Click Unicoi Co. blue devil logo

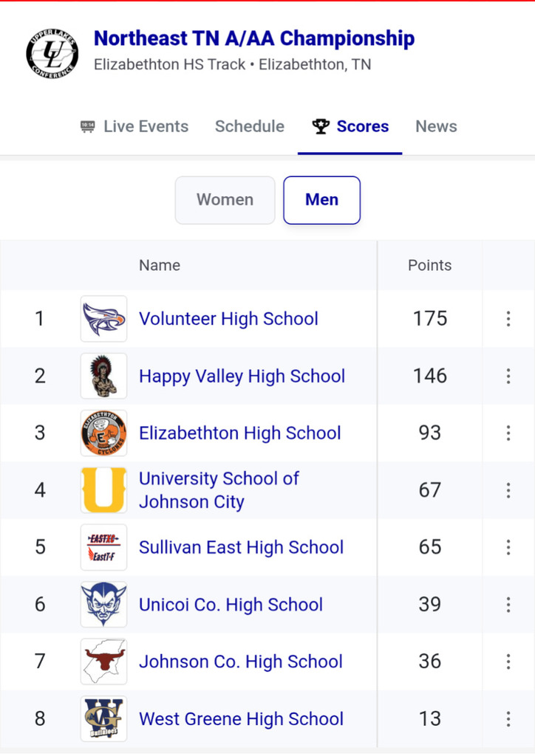coord(103,605)
